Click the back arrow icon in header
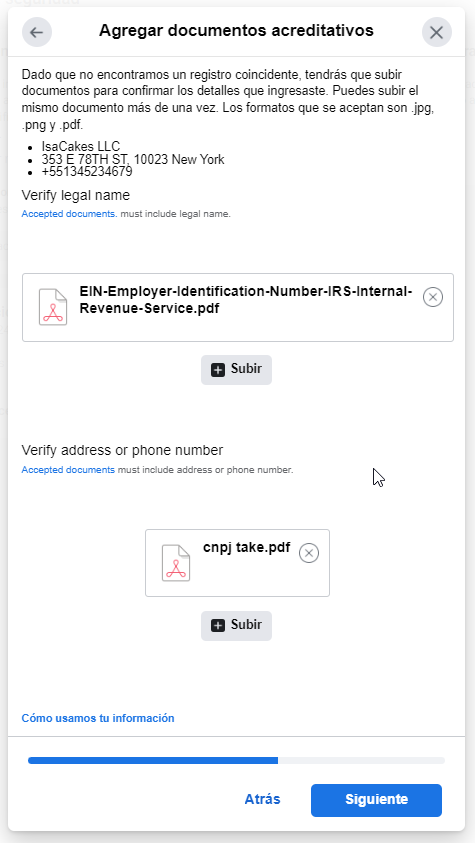 point(37,32)
